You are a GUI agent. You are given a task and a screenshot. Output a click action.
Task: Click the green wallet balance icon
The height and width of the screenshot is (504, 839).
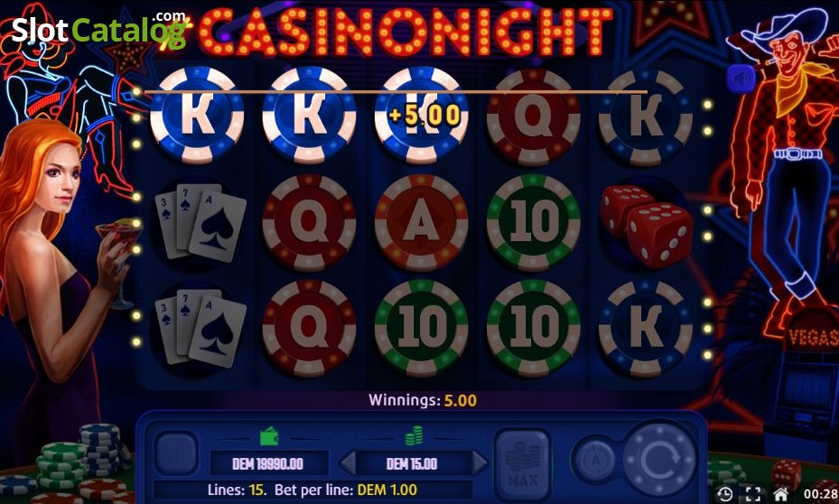[269, 437]
